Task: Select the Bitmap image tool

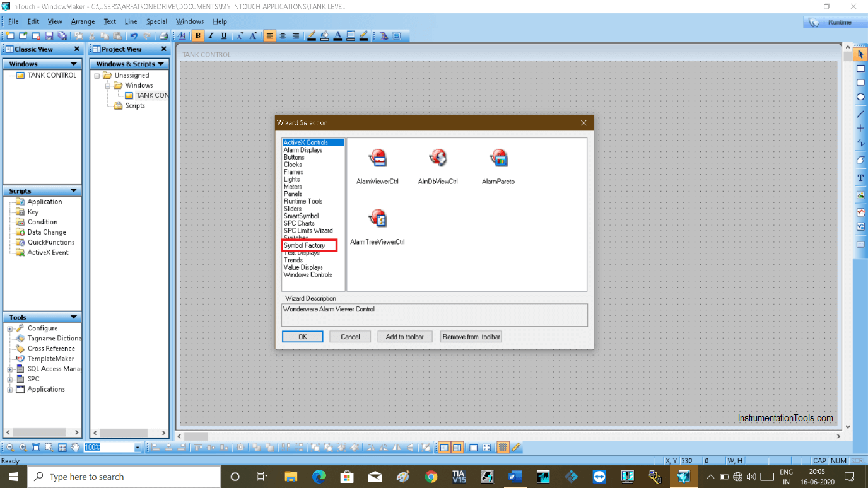Action: click(x=860, y=196)
